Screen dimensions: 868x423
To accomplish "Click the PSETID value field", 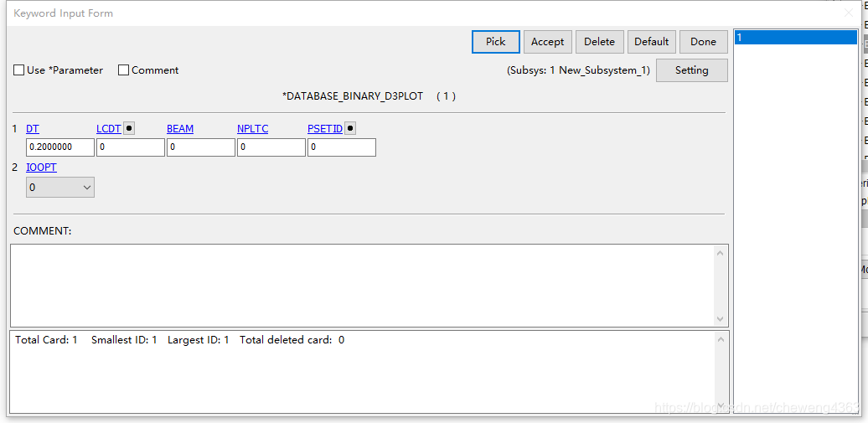I will [342, 147].
